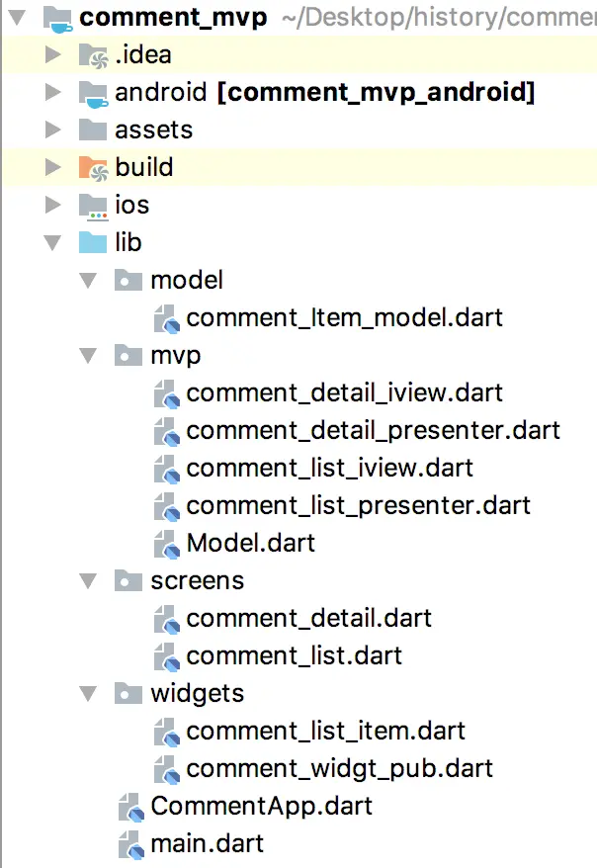Click the lib folder icon
597x868 pixels.
pyautogui.click(x=93, y=242)
